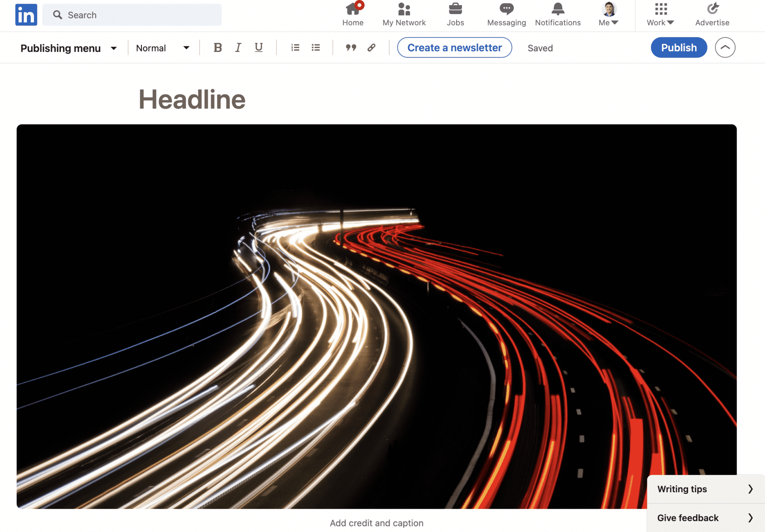This screenshot has height=532, width=765.
Task: Insert a hyperlink
Action: pyautogui.click(x=371, y=47)
